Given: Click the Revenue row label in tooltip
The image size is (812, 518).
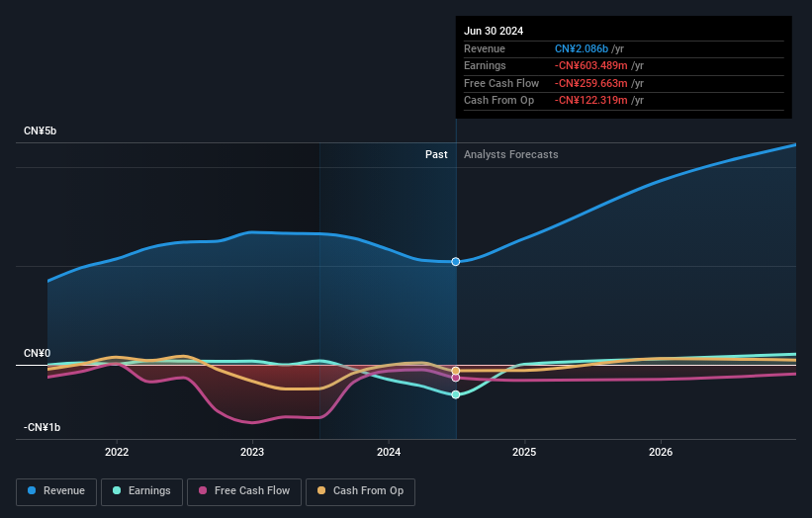Looking at the screenshot, I should 485,48.
